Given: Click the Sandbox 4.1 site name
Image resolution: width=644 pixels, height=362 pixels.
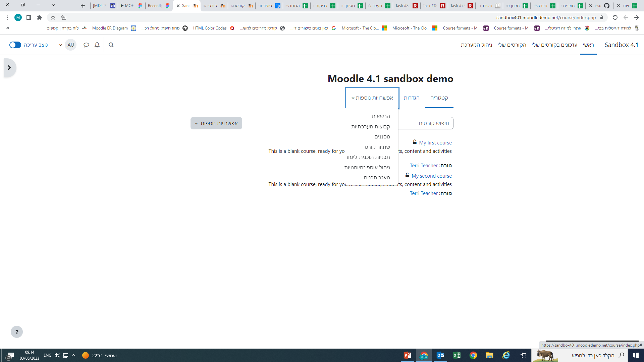Looking at the screenshot, I should [621, 45].
